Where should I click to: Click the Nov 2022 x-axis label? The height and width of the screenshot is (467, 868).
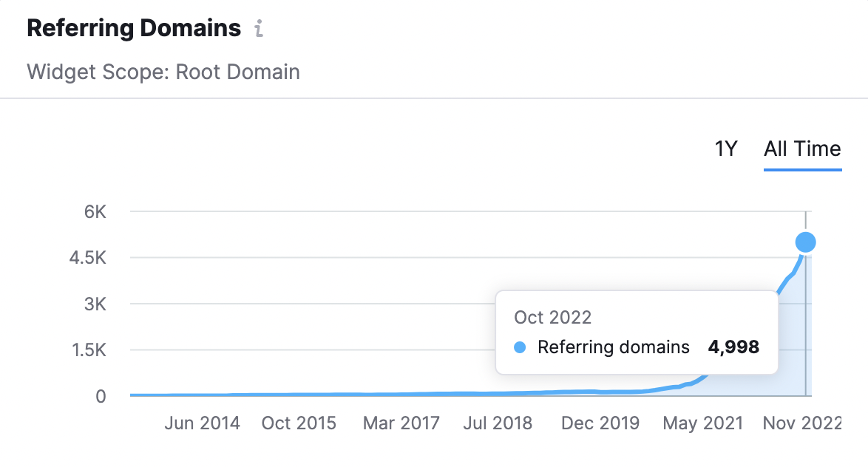coord(804,423)
